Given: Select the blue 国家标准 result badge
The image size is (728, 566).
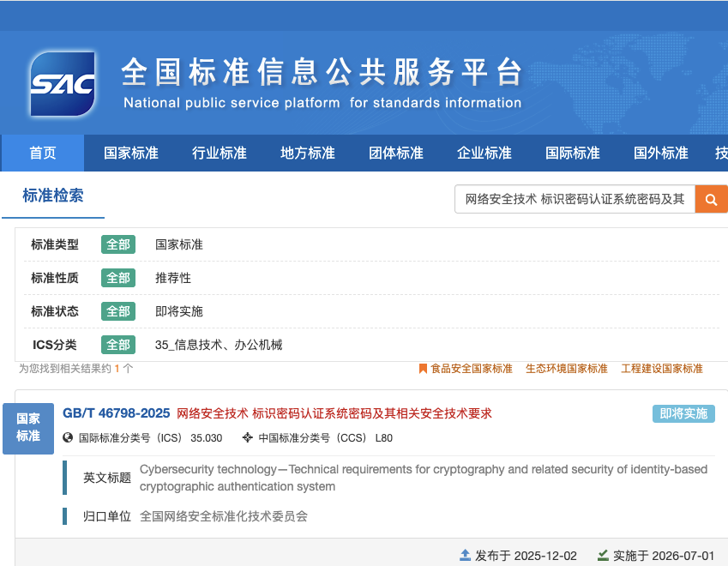Looking at the screenshot, I should pos(28,428).
